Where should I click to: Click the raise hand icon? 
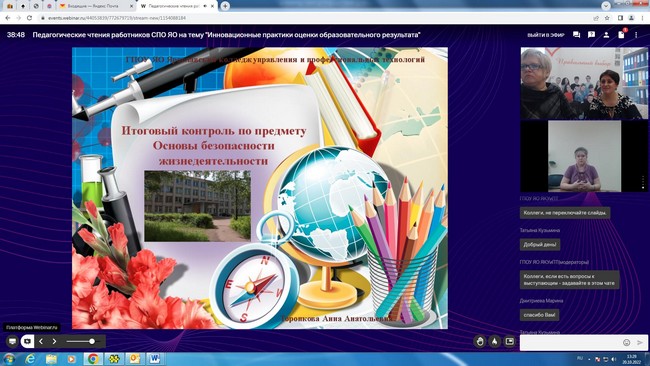coord(480,342)
